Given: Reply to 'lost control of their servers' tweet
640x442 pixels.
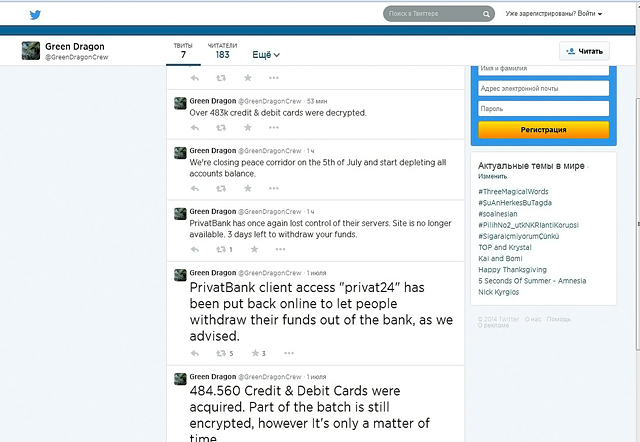Looking at the screenshot, I should point(195,249).
